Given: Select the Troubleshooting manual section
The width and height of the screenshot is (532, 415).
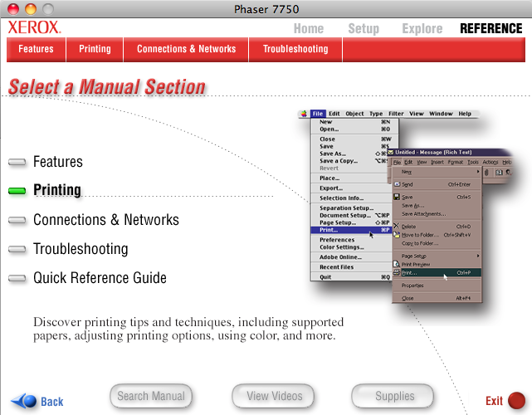Looking at the screenshot, I should click(81, 249).
